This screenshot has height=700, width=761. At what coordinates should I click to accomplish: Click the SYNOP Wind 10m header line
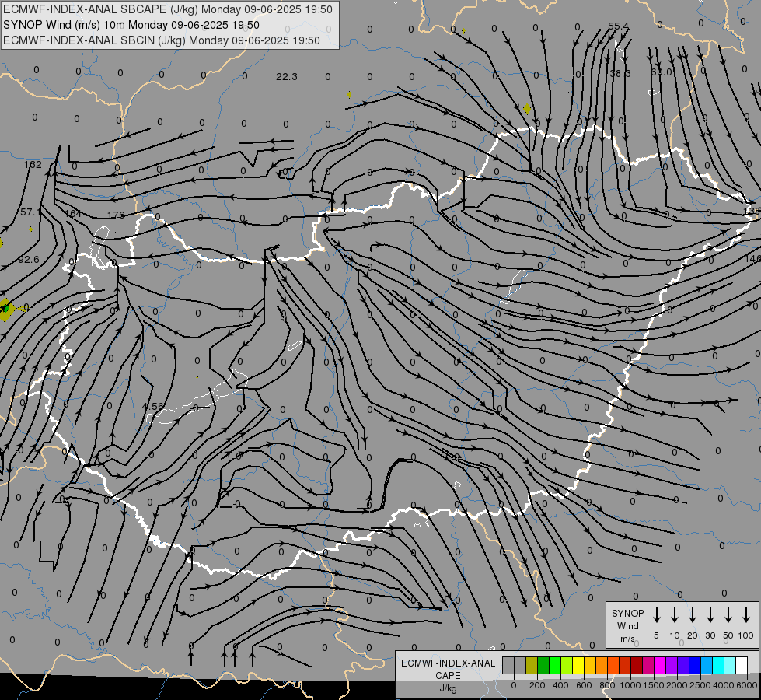tap(131, 25)
